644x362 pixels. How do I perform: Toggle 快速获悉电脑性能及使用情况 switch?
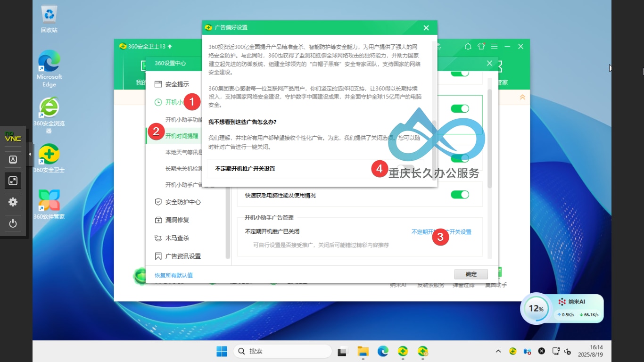(460, 195)
